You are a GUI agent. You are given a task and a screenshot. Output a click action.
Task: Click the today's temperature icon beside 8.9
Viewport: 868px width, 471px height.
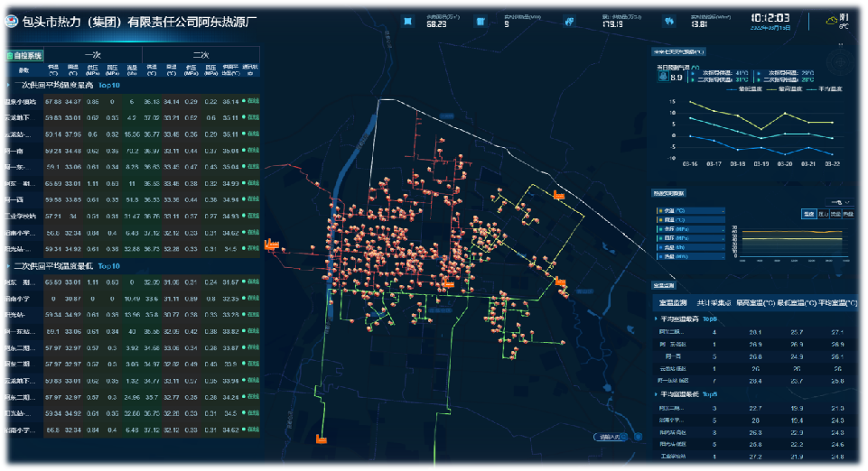[664, 78]
